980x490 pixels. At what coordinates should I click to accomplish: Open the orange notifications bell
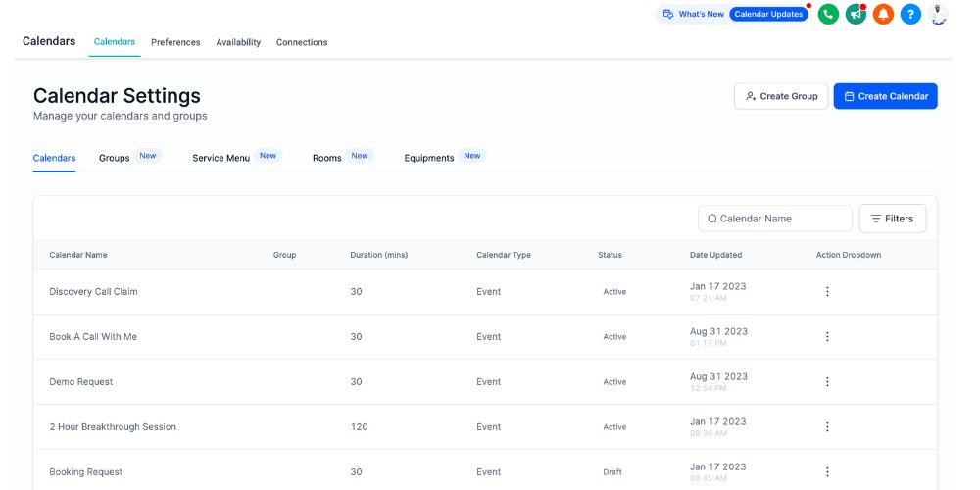(x=883, y=15)
